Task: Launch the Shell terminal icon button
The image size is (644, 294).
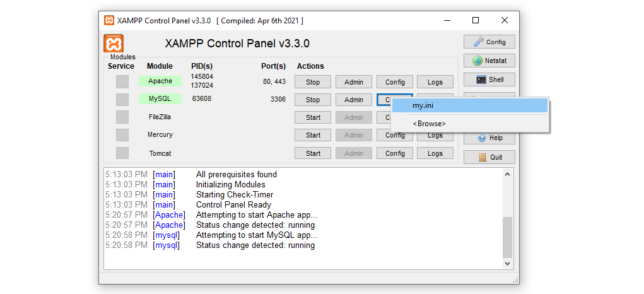Action: tap(489, 79)
